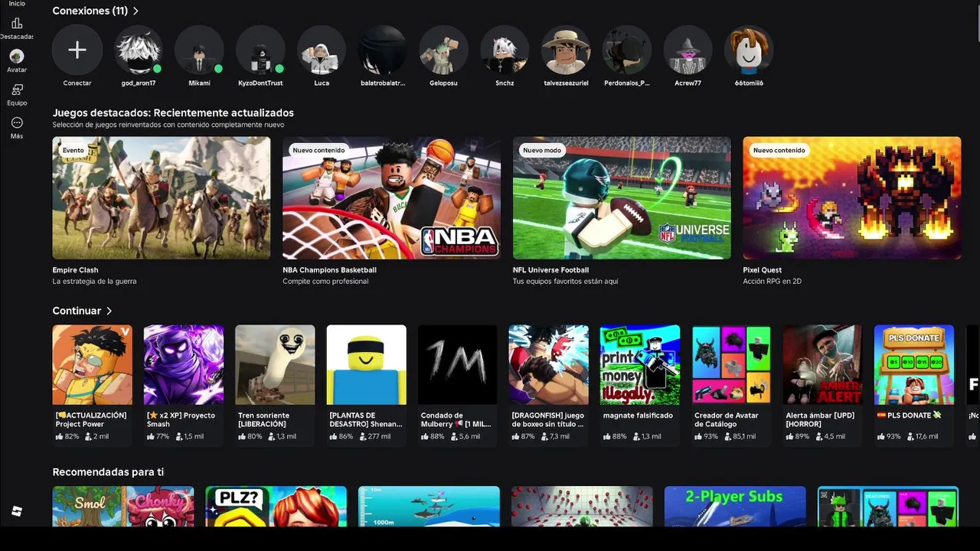Open KyzoDontTrust's avatar profile
Image resolution: width=980 pixels, height=551 pixels.
tap(260, 51)
